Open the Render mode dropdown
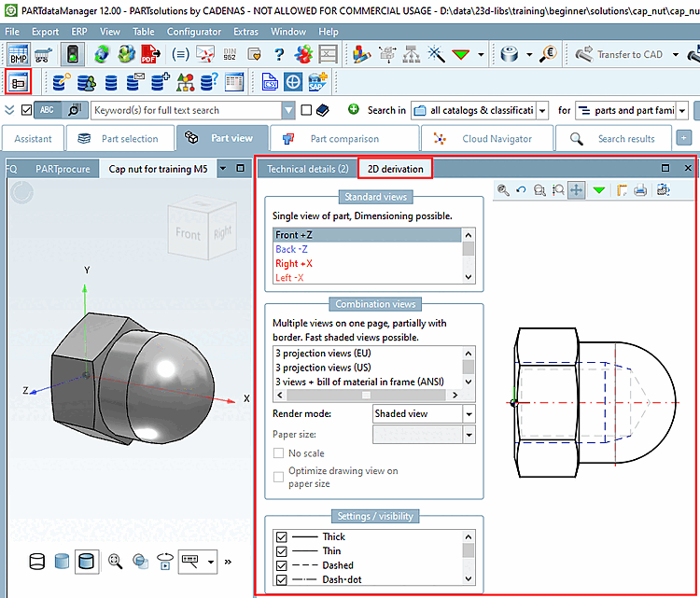 point(469,413)
